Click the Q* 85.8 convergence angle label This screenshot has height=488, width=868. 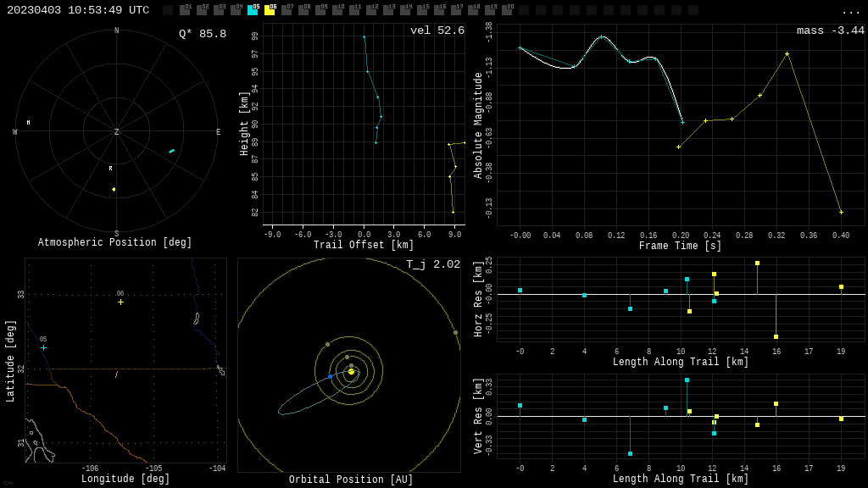(202, 35)
